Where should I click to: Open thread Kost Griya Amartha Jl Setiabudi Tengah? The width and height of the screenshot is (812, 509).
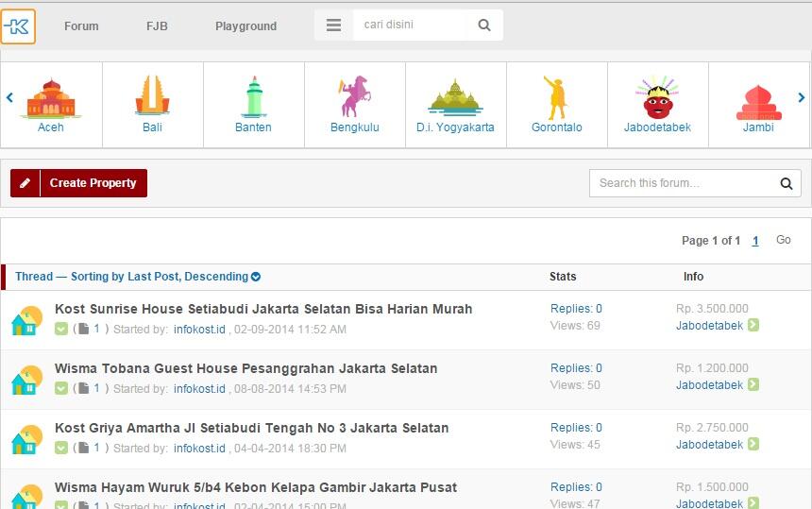[252, 428]
